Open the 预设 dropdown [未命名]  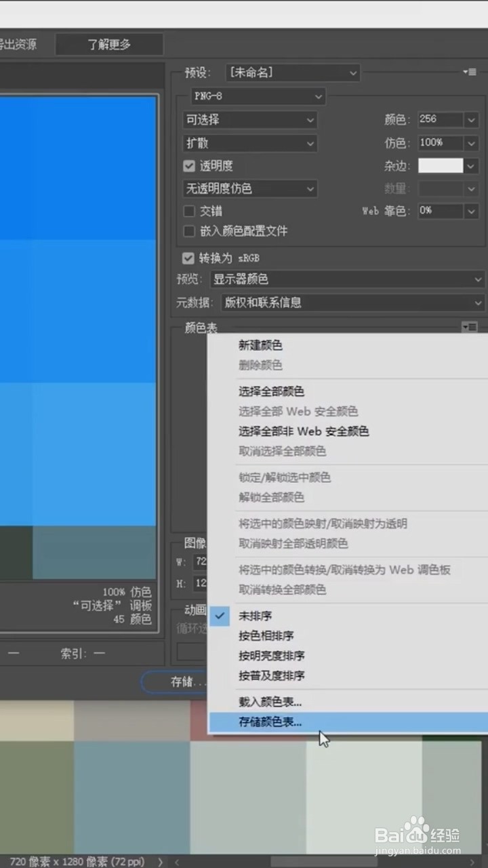(x=292, y=73)
